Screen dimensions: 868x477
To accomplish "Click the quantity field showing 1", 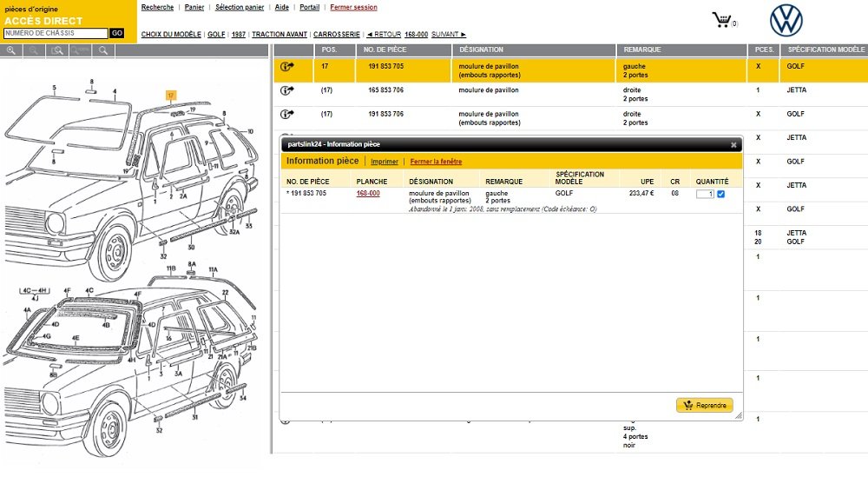I will [x=705, y=194].
